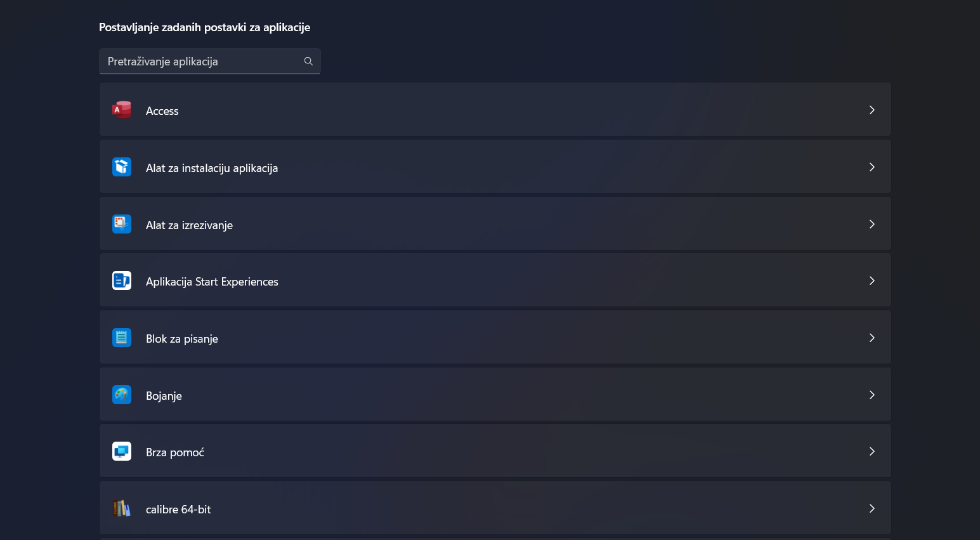Viewport: 980px width, 540px height.
Task: Click the Brza pomoć icon
Action: tap(122, 451)
